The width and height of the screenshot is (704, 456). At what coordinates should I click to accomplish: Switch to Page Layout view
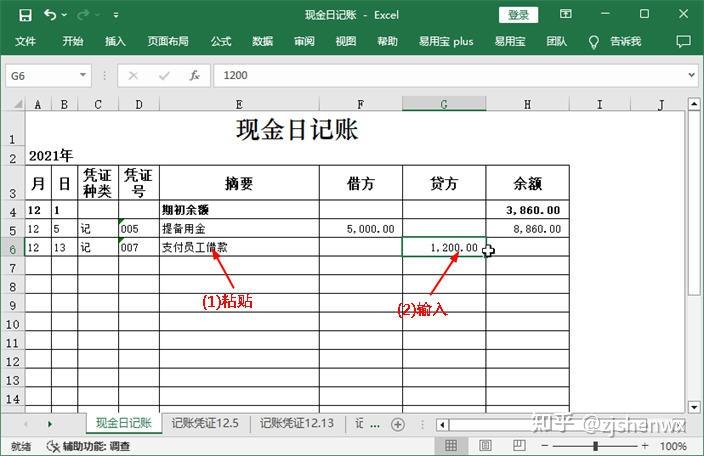click(488, 446)
